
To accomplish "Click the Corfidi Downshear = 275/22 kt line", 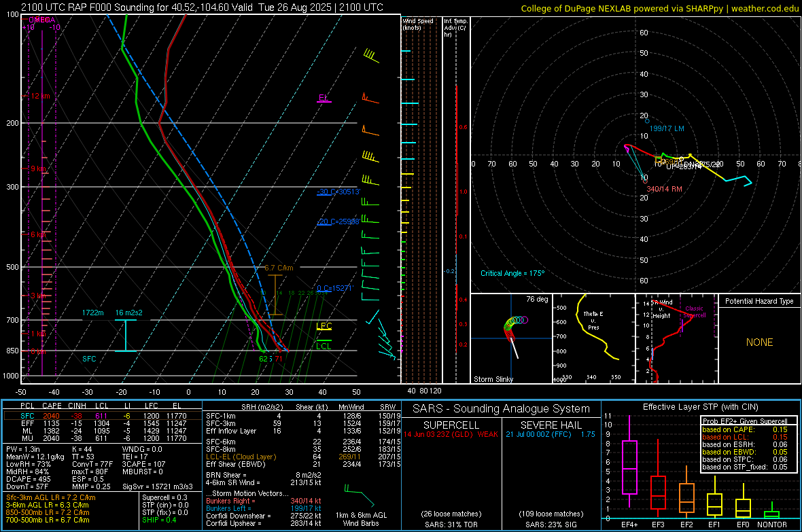I will tap(264, 516).
